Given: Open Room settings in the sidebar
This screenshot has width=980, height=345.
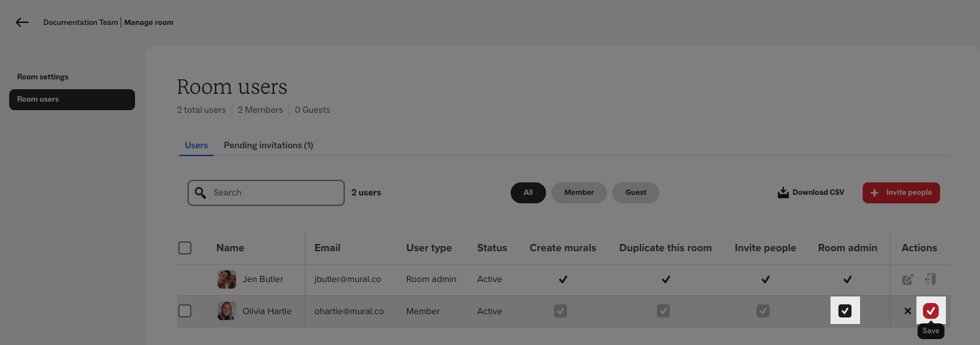Looking at the screenshot, I should [43, 77].
